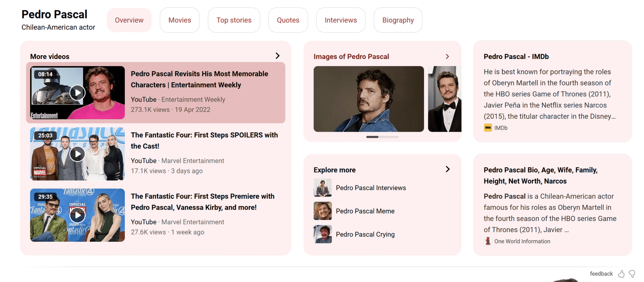Click the One World Information icon
This screenshot has height=282, width=644.
click(488, 241)
